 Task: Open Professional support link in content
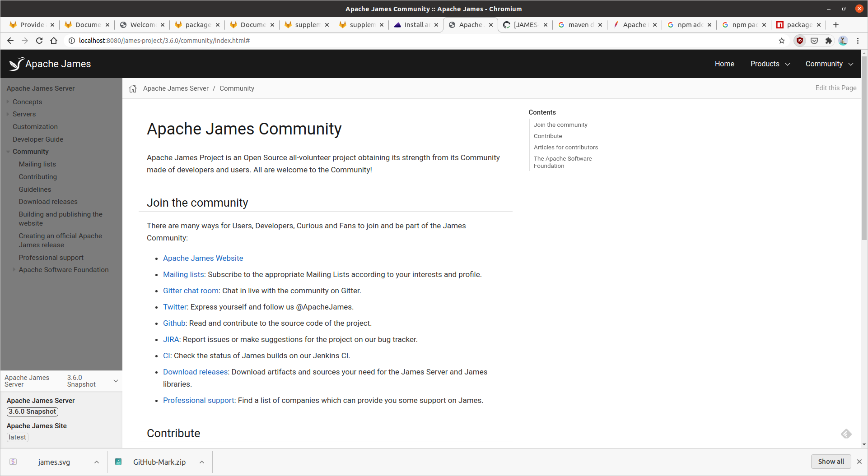click(199, 400)
